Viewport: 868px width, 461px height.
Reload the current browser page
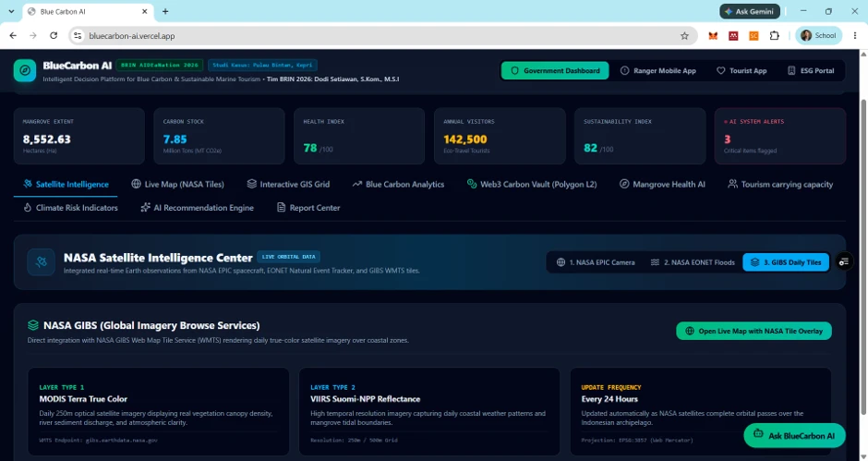[x=54, y=35]
